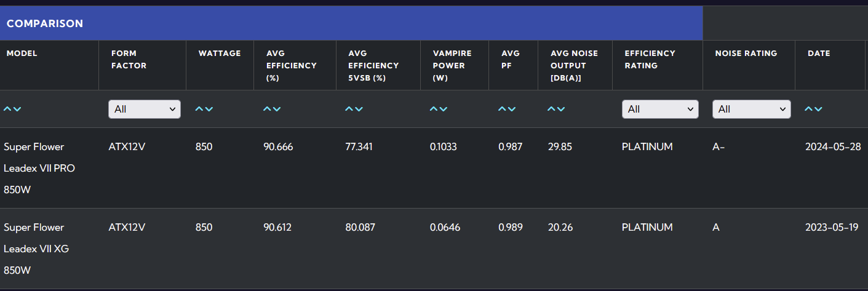Viewport: 868px width, 291px height.
Task: Click efficiency value 90.666
Action: coord(278,146)
